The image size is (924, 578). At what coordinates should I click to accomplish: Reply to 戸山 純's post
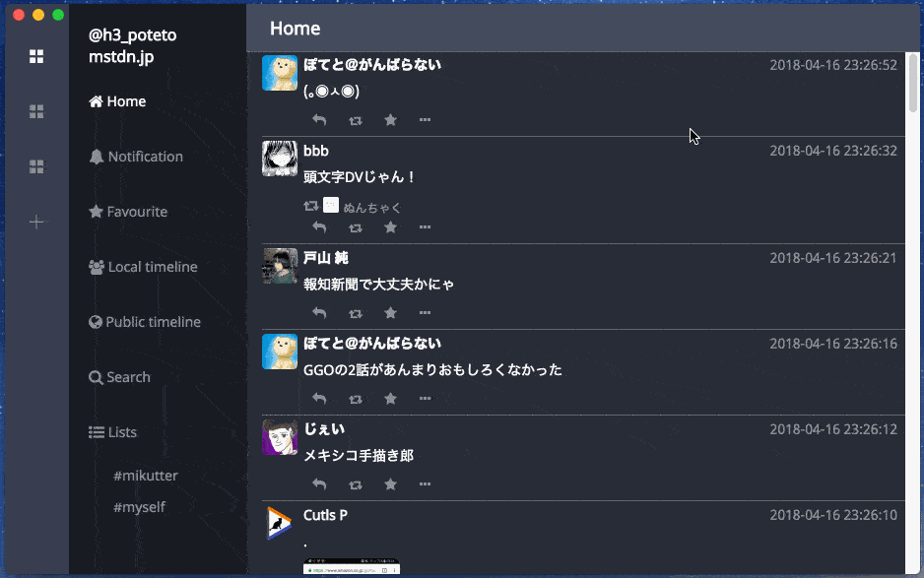tap(319, 313)
